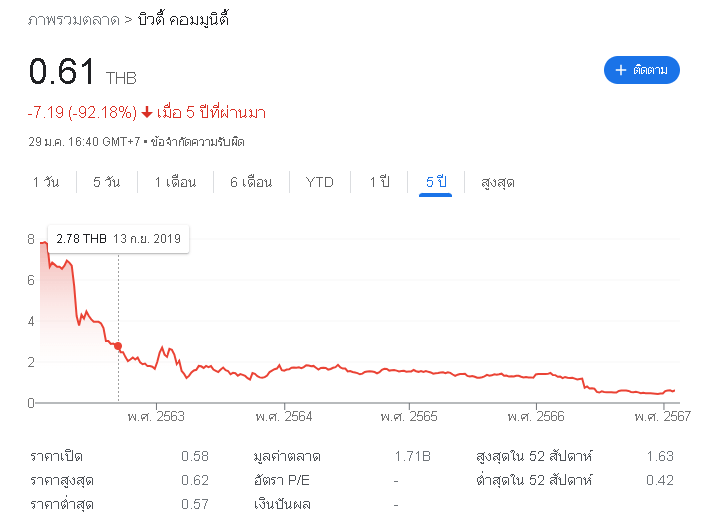This screenshot has width=716, height=523.
Task: Choose the 1 เดือน range tab
Action: pos(175,182)
